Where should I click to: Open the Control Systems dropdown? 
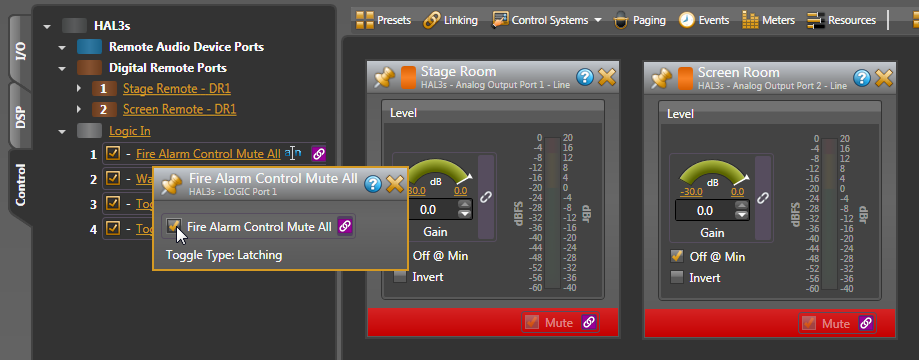coord(547,20)
